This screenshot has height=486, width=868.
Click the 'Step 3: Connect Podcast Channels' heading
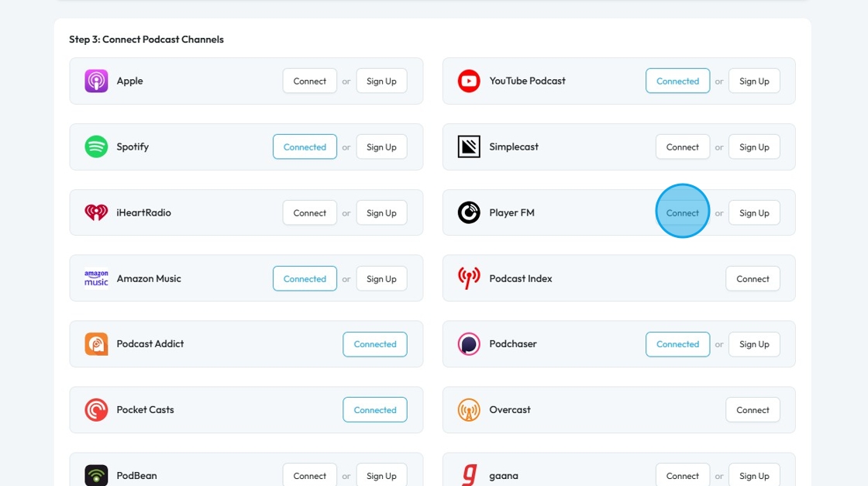point(146,40)
